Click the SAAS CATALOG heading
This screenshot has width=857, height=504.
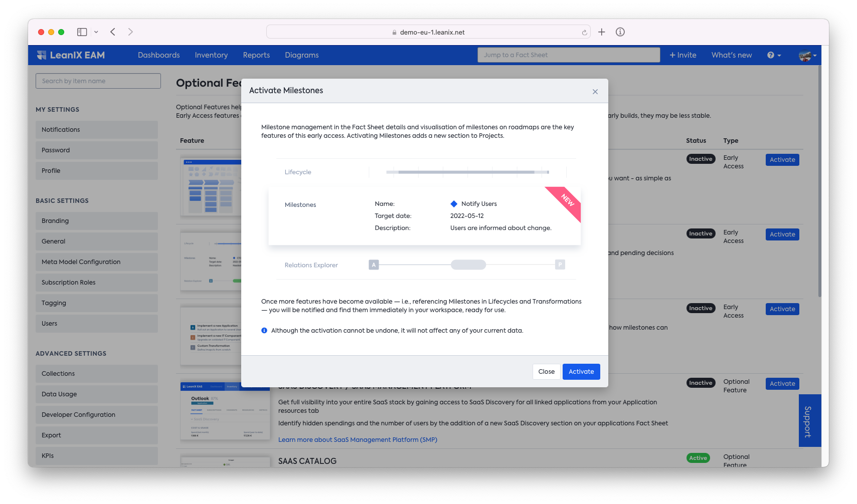coord(307,461)
